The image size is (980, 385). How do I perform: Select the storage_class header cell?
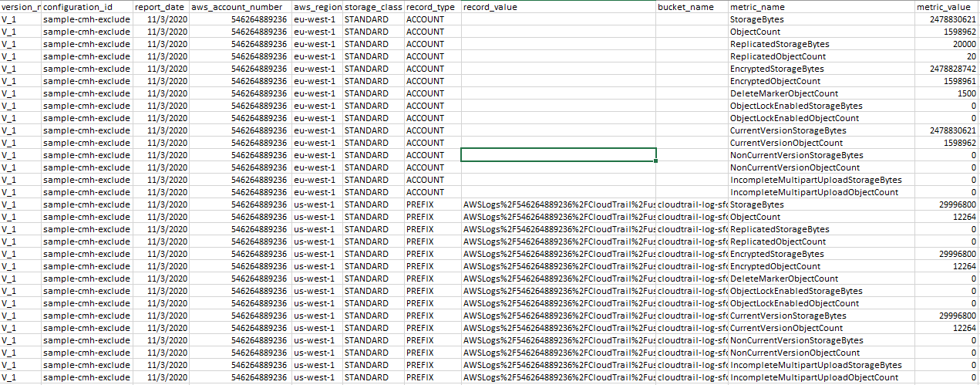[x=373, y=7]
